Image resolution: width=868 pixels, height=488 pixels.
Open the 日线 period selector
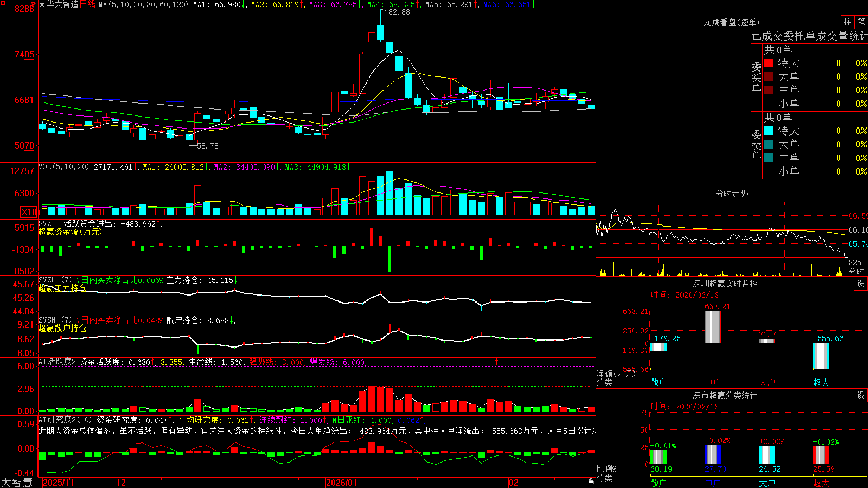coord(87,4)
